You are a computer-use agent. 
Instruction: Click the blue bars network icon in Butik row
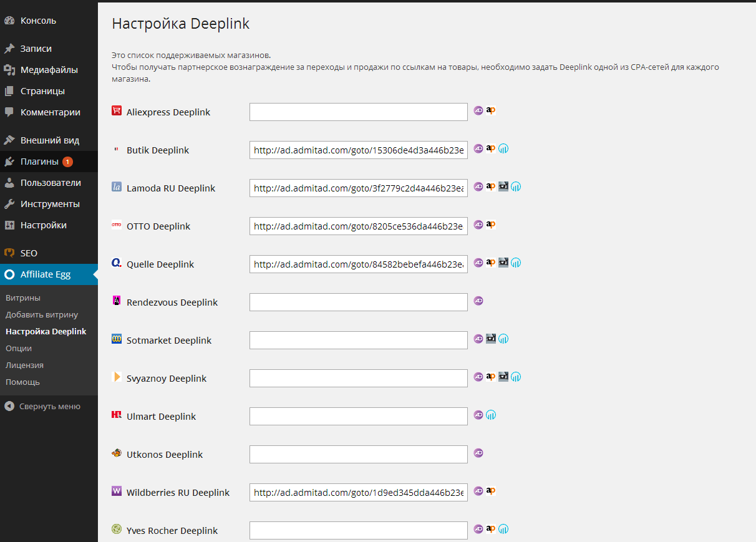click(x=503, y=148)
